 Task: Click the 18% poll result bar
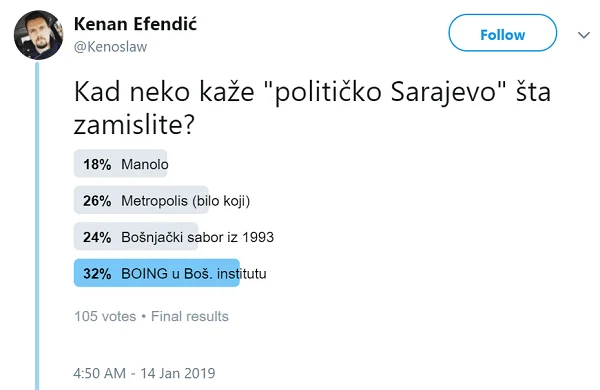[121, 163]
